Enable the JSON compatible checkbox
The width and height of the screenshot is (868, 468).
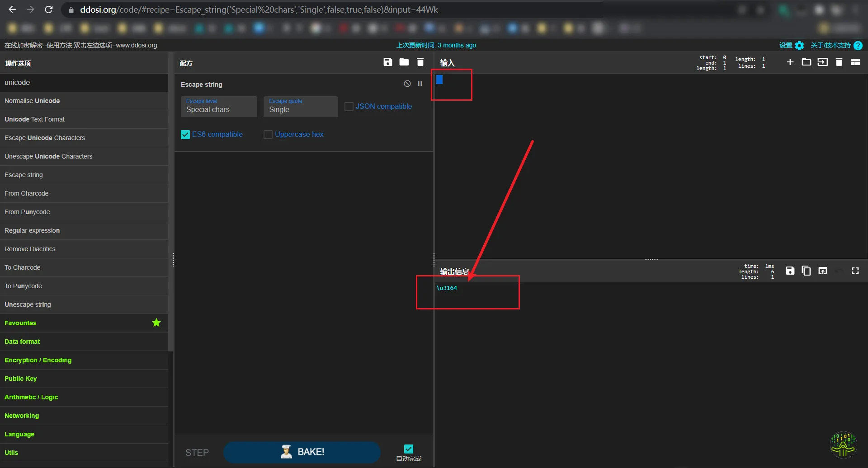[349, 107]
